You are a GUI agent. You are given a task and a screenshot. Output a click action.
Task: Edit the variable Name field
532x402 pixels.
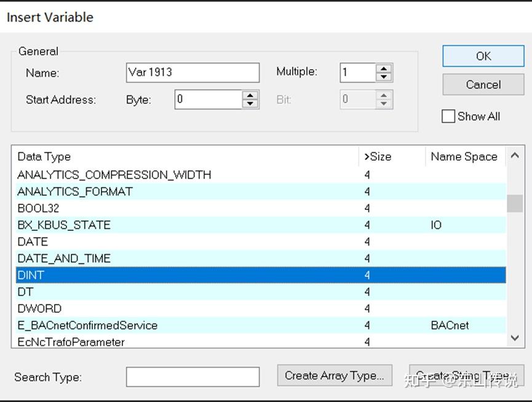tap(192, 72)
